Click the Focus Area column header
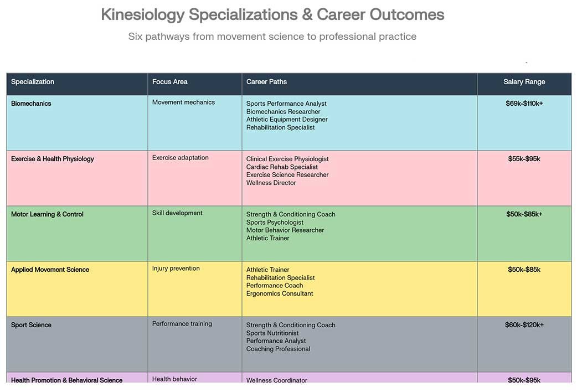This screenshot has width=577, height=392. coord(170,82)
